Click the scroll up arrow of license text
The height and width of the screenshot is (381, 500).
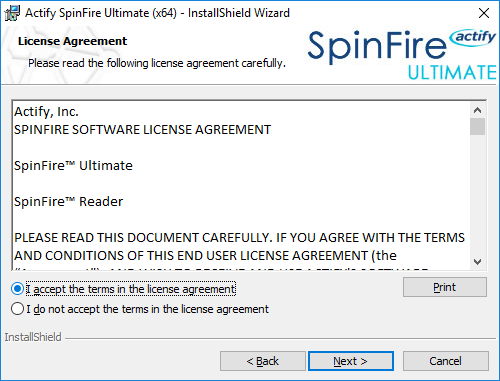coord(477,110)
